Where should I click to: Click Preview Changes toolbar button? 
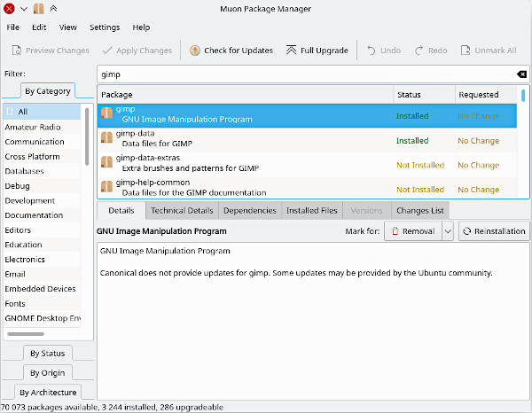click(51, 51)
